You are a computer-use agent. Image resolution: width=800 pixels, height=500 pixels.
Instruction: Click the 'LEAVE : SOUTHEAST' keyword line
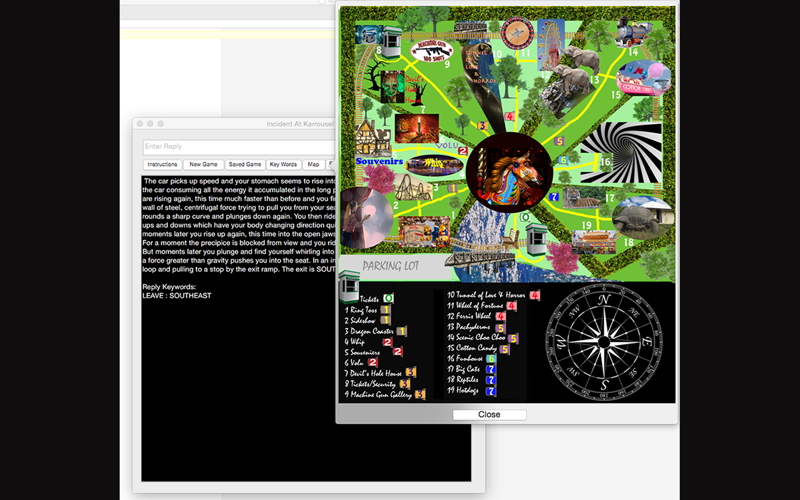coord(177,296)
